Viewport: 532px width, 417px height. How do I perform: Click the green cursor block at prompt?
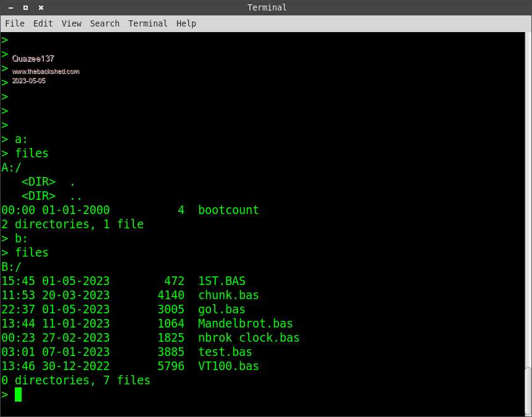(19, 394)
